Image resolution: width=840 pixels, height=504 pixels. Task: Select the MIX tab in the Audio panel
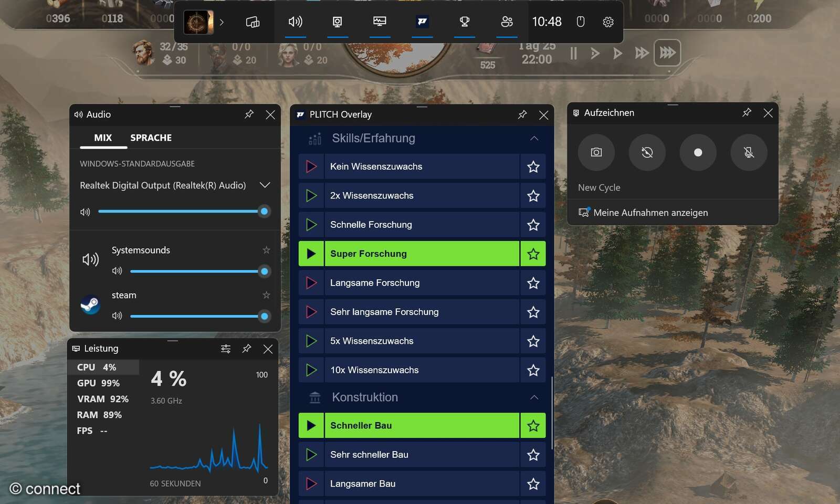[102, 138]
